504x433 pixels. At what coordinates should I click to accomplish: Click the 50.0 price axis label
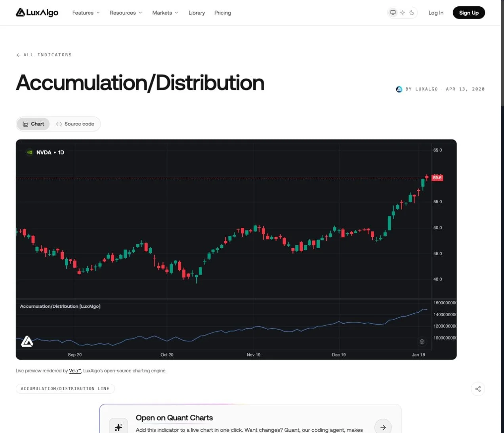point(437,228)
